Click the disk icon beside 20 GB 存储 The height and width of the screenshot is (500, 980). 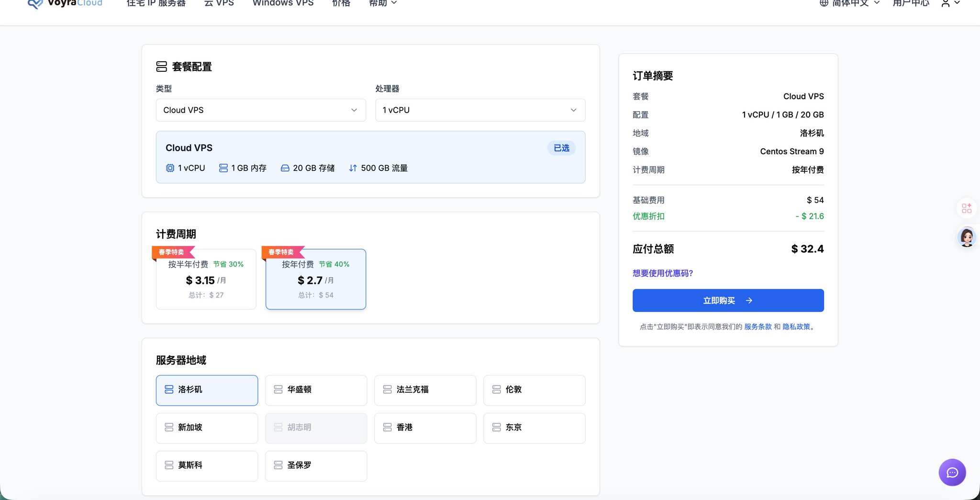click(x=285, y=168)
